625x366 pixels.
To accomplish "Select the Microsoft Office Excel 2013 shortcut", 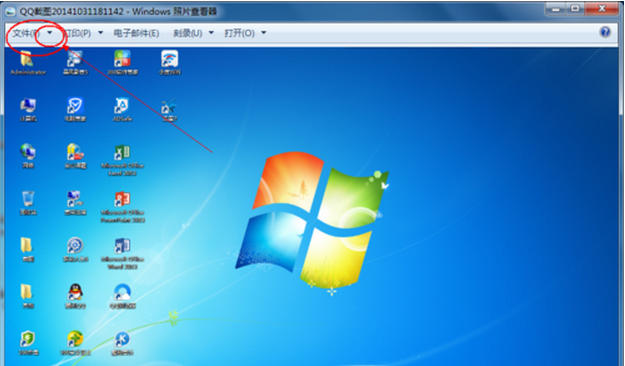I will click(122, 160).
